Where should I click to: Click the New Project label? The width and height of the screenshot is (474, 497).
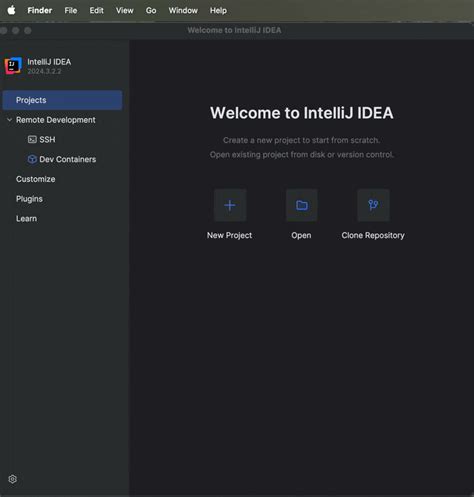(229, 235)
